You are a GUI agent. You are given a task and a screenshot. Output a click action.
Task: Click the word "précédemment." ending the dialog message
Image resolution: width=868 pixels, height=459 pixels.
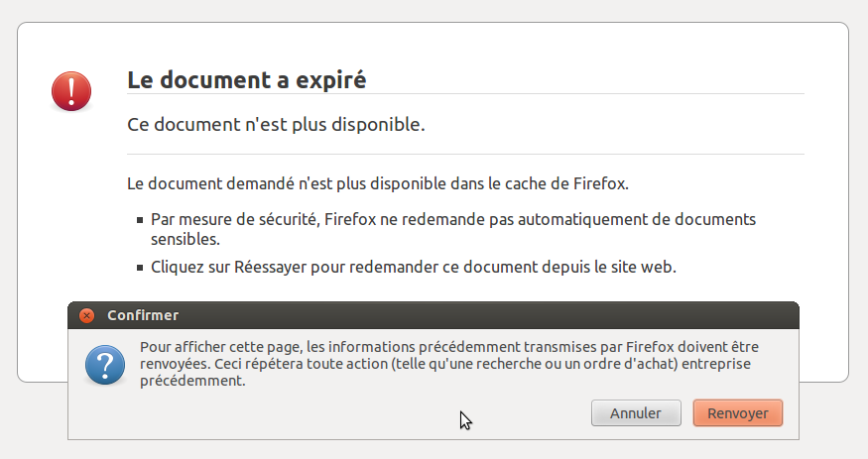(x=192, y=381)
